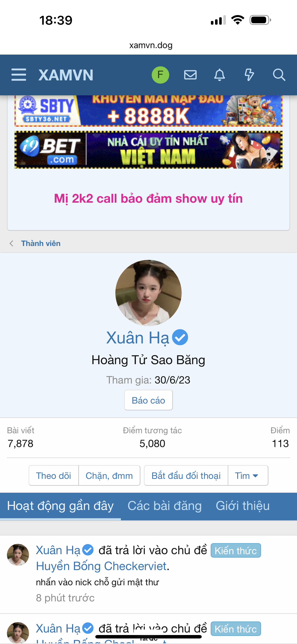Tap the XAMVN site logo
The width and height of the screenshot is (297, 644).
click(x=66, y=75)
